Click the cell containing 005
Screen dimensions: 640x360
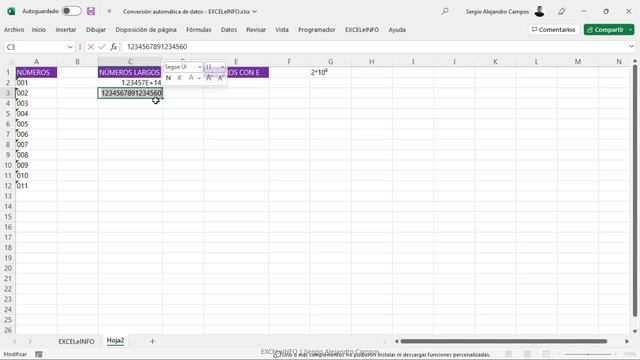pos(36,124)
